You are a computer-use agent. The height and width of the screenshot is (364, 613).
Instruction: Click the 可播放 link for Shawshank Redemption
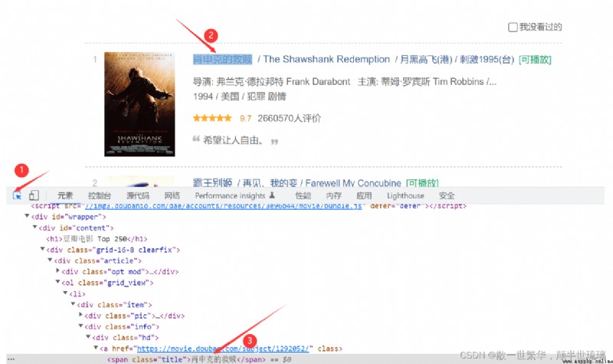click(x=535, y=60)
